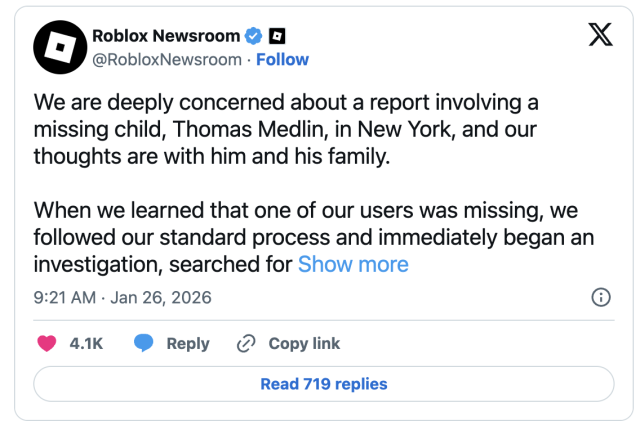Click the 9:21 AM Jan 26, 2026 timestamp
This screenshot has height=421, width=640.
coord(122,298)
